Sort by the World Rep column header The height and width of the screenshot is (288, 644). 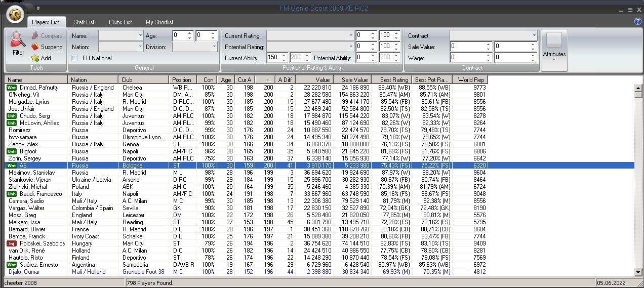point(470,80)
